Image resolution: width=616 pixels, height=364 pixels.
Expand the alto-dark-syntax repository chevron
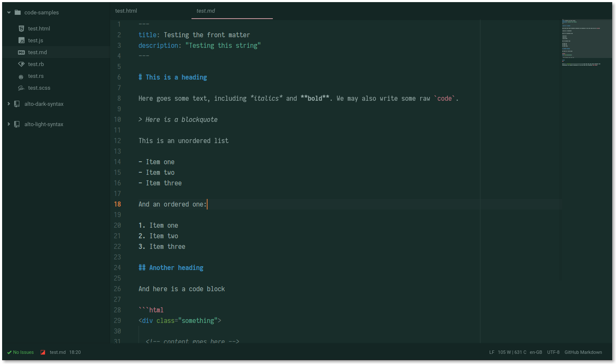click(x=9, y=104)
